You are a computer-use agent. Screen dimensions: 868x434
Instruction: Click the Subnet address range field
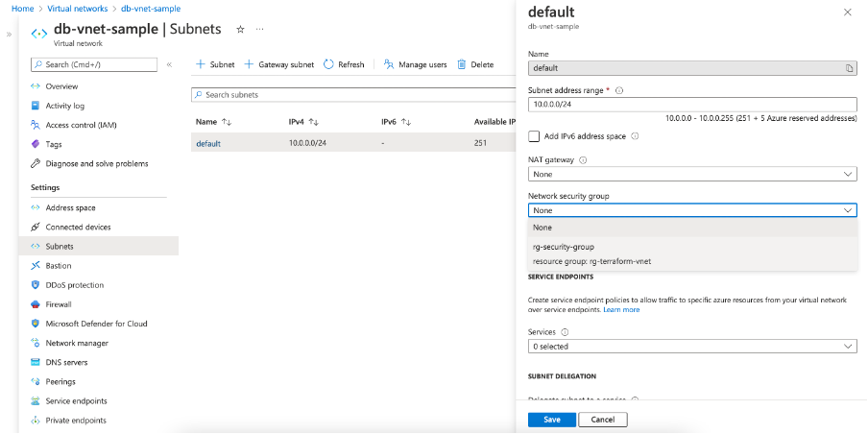pos(692,104)
